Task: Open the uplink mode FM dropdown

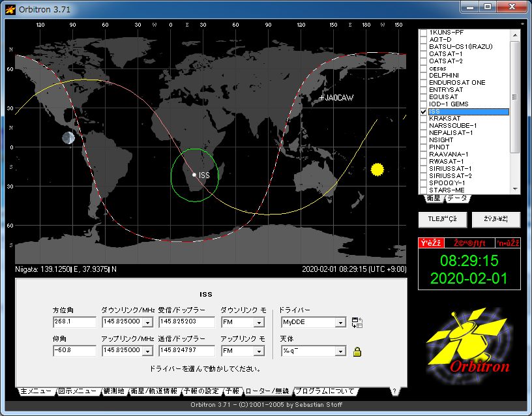Action: tap(259, 351)
